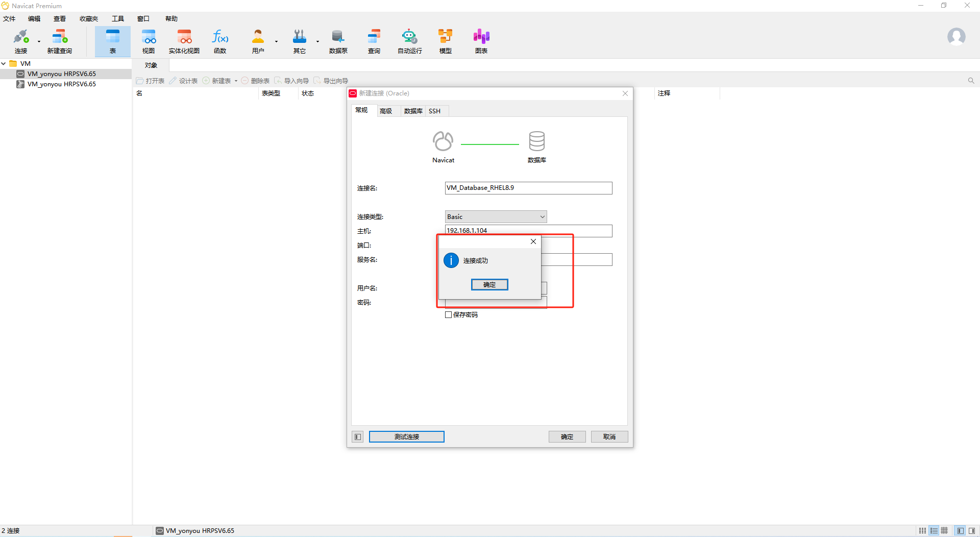Expand the dropdown arrow beside 用户 toolbar icon
This screenshot has width=980, height=537.
click(x=276, y=41)
